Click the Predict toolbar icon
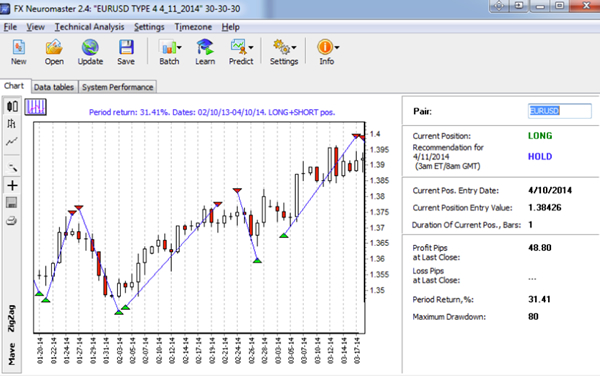 (238, 47)
